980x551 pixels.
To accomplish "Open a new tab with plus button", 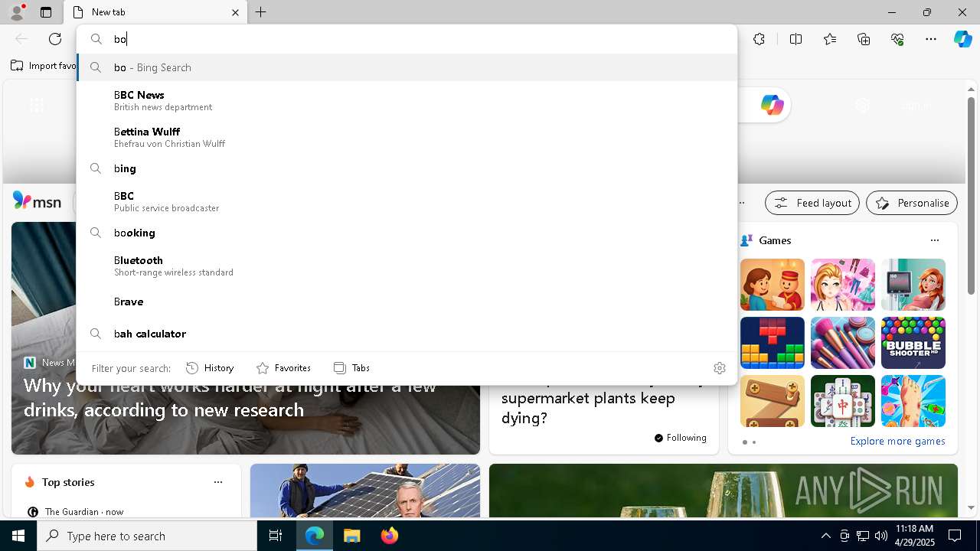I will click(261, 12).
